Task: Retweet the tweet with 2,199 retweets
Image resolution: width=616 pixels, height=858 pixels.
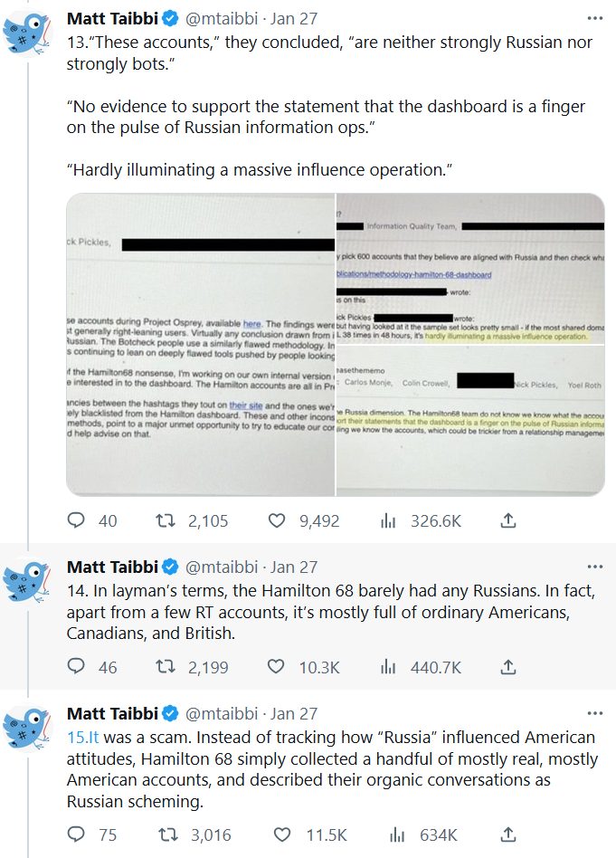Action: 164,667
